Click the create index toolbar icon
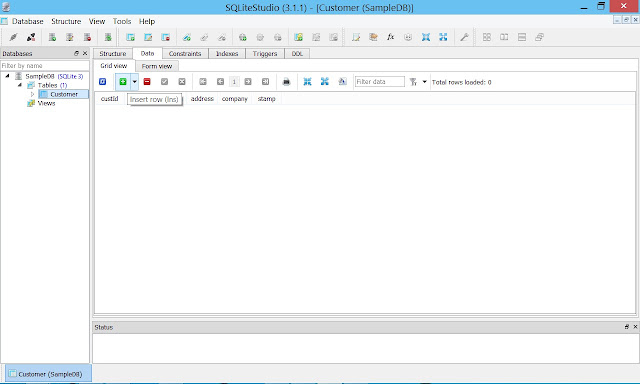 (187, 37)
